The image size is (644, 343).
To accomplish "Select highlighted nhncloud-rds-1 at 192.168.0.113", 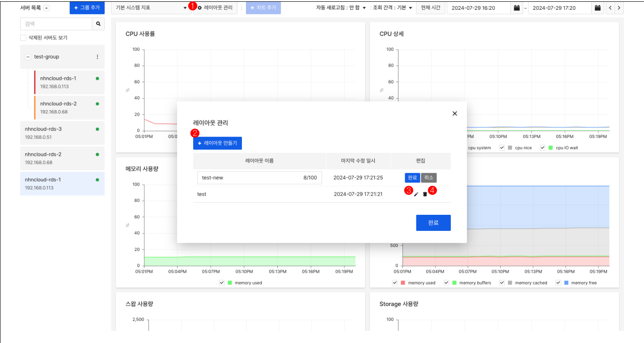I will pyautogui.click(x=63, y=184).
